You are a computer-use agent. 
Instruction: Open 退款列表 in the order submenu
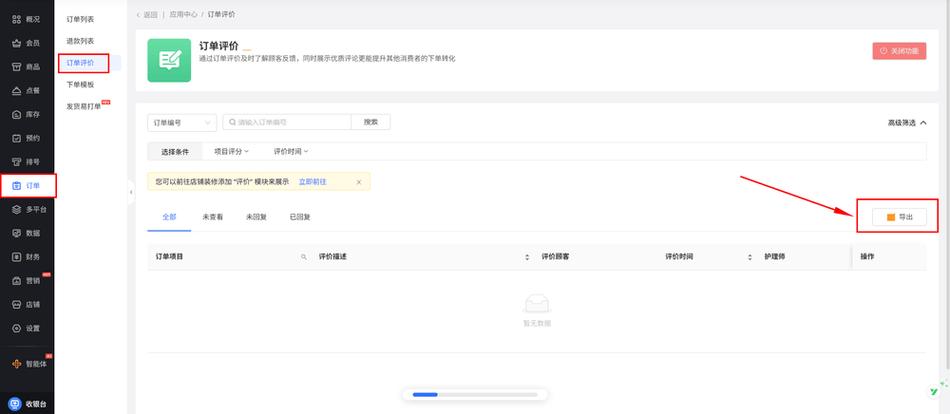[80, 41]
